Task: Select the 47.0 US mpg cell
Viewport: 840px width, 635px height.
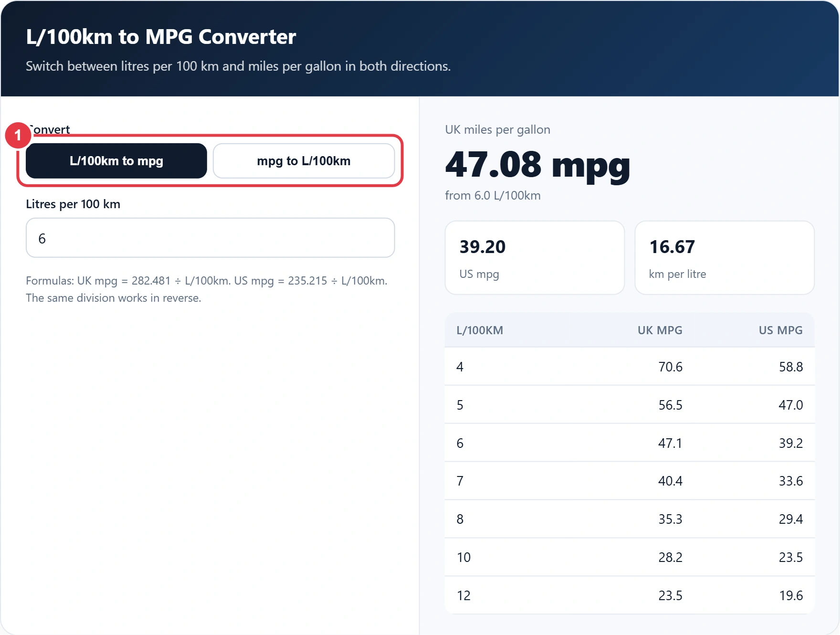Action: (x=791, y=405)
